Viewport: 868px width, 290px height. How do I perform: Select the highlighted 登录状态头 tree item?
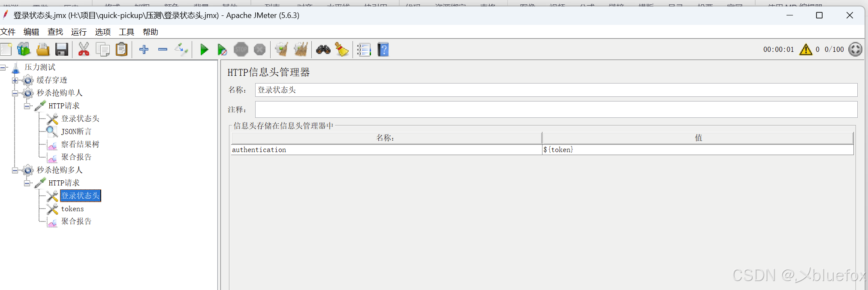click(81, 196)
